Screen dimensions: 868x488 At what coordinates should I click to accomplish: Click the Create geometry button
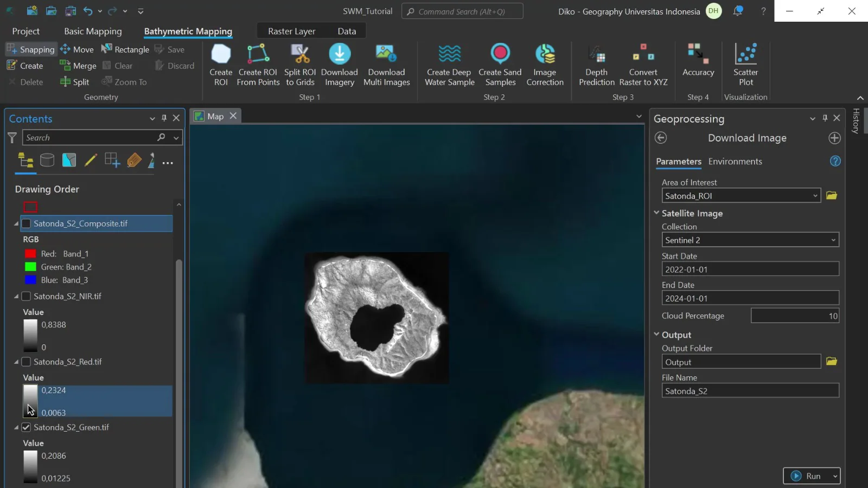coord(25,66)
